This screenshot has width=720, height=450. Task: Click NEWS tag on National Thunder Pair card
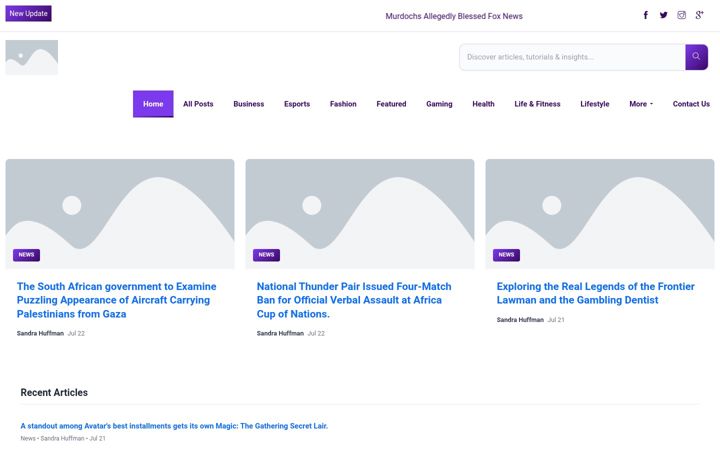click(266, 255)
